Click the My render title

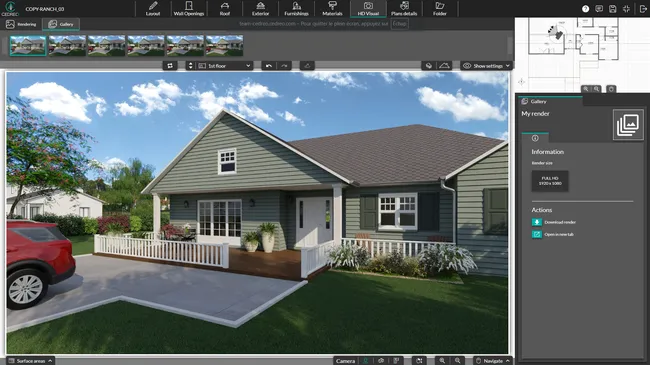pos(536,114)
